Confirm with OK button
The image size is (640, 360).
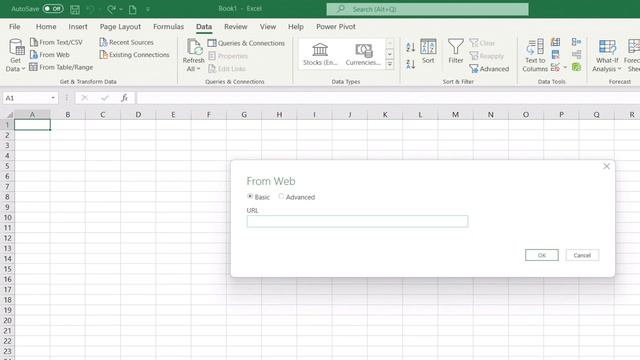542,255
